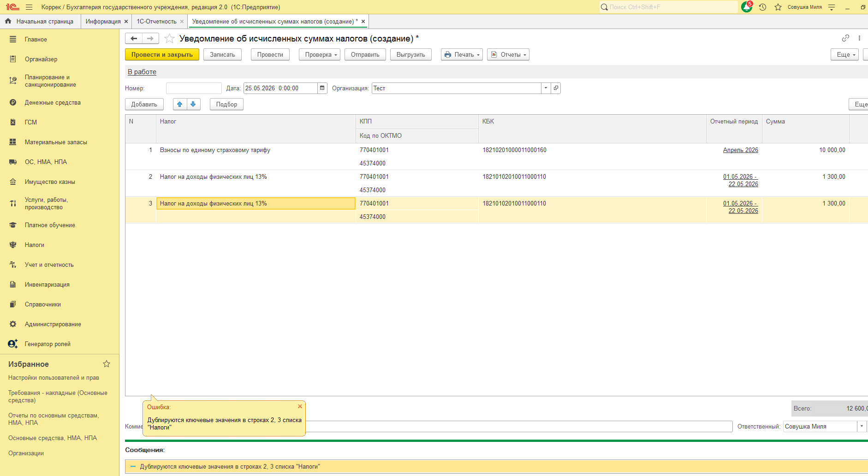
Task: Close the Информация tab
Action: (126, 21)
